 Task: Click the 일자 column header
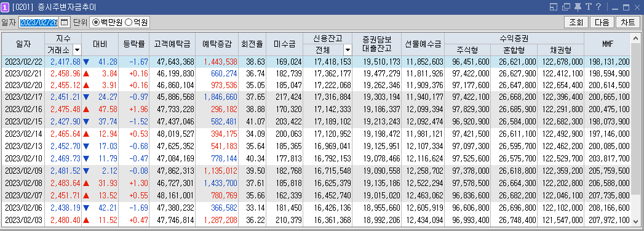[x=23, y=44]
